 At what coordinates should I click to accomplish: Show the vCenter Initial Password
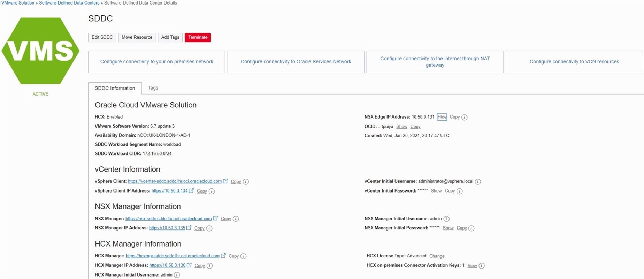436,191
